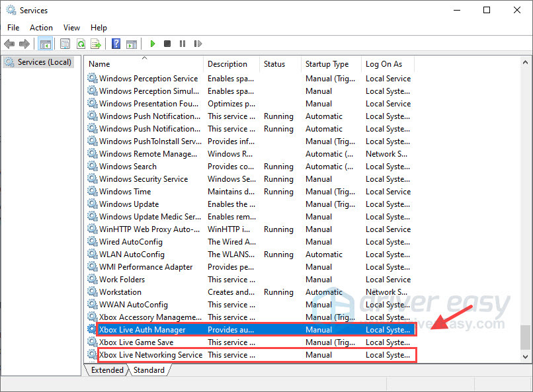Click Automatic startup type of WLAN AutoConfig
The width and height of the screenshot is (533, 392).
[x=324, y=255]
